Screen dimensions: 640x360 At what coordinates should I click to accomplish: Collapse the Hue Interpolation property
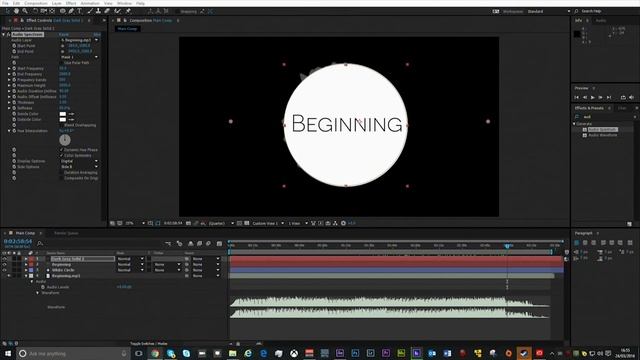pos(9,131)
